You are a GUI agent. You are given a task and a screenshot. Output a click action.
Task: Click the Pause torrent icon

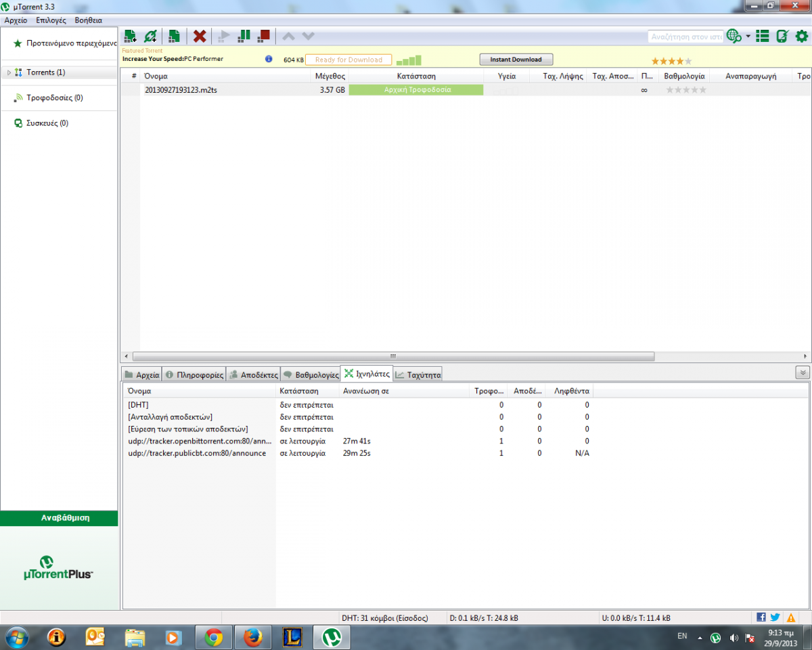tap(244, 36)
